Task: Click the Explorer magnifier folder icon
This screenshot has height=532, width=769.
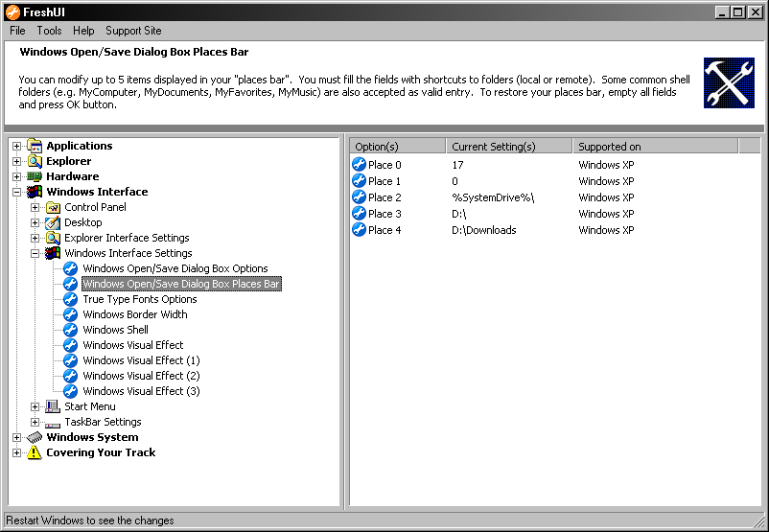Action: [35, 161]
